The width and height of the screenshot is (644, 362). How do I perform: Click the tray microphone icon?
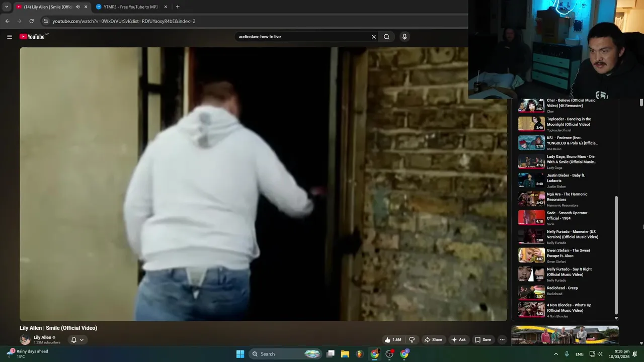point(567,354)
